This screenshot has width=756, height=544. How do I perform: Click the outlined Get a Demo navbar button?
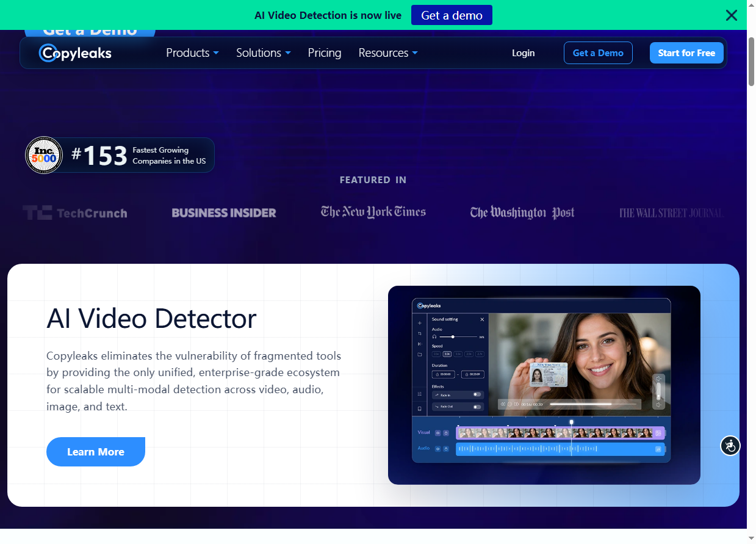(598, 53)
